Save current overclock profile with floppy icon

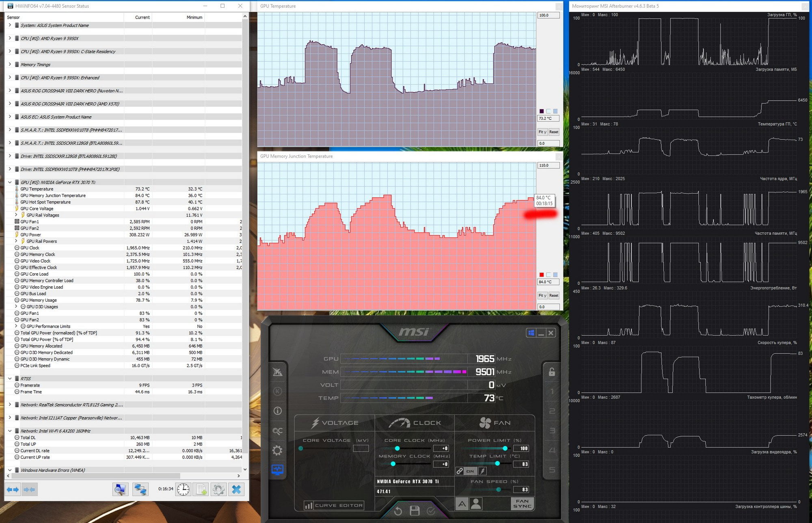click(415, 511)
